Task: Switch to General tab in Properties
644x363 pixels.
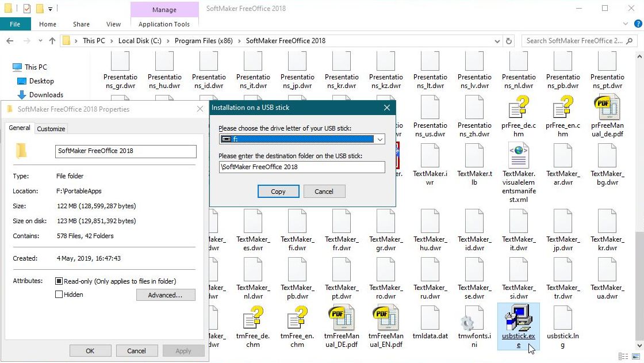Action: 20,128
